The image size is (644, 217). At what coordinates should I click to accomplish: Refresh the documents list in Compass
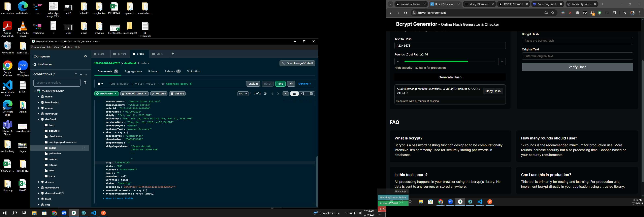[265, 94]
